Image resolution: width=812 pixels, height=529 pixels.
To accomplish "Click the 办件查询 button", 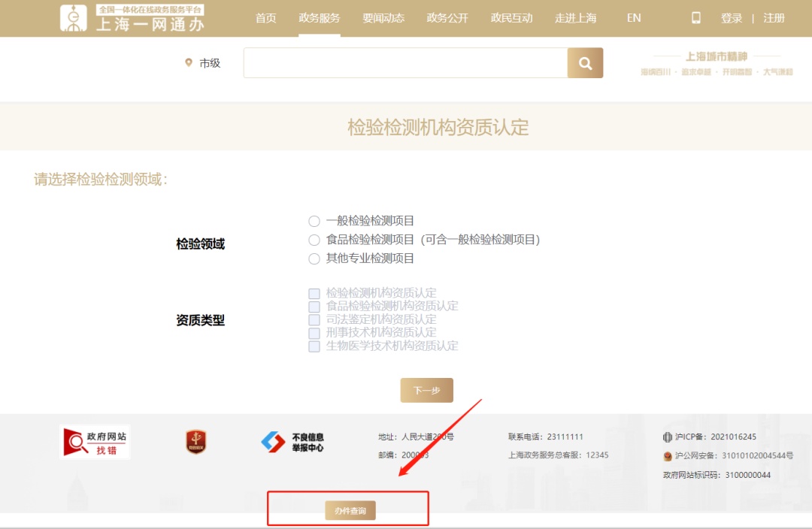I will click(350, 510).
